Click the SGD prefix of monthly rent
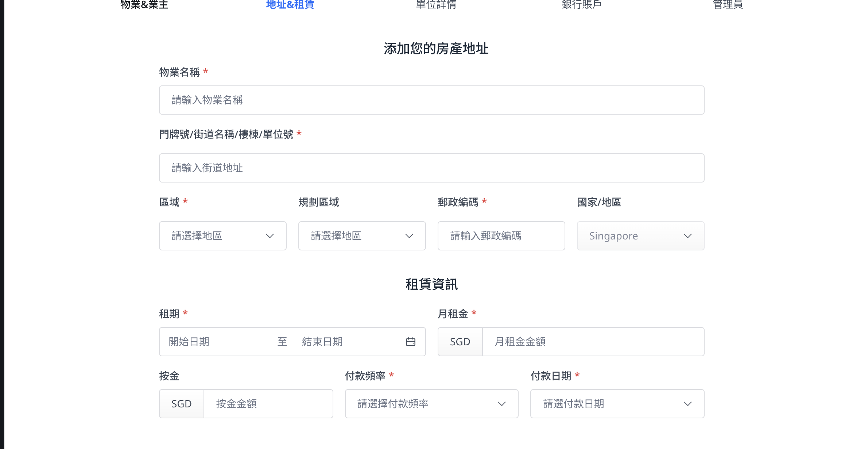This screenshot has width=868, height=449. [x=460, y=342]
